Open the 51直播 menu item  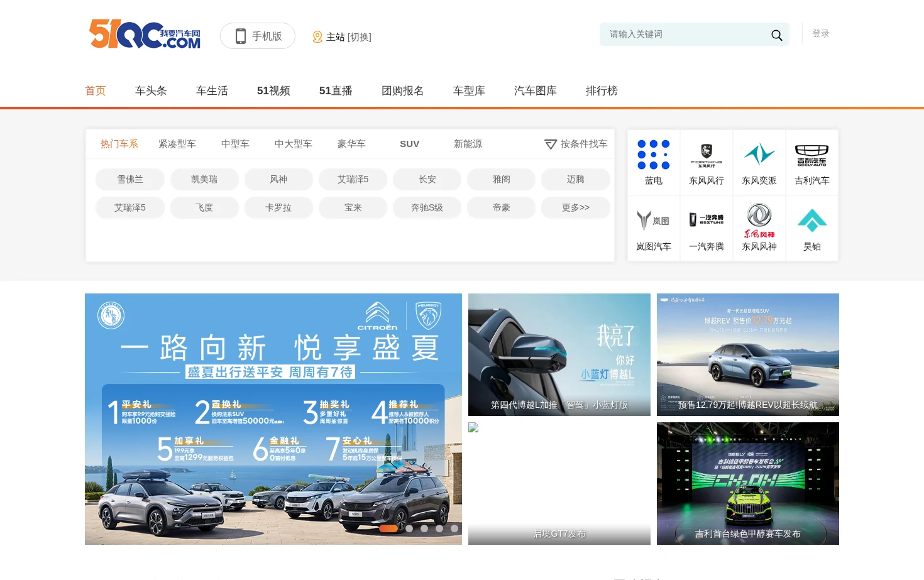coord(336,90)
